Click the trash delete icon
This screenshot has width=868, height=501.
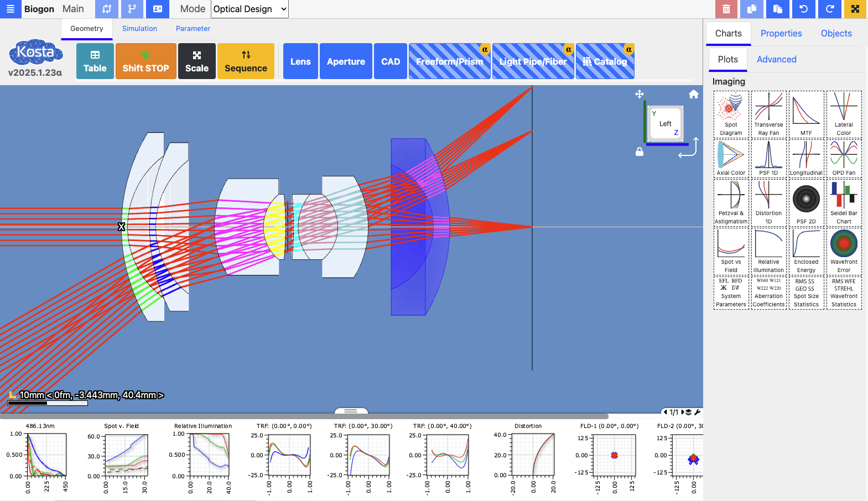click(726, 9)
